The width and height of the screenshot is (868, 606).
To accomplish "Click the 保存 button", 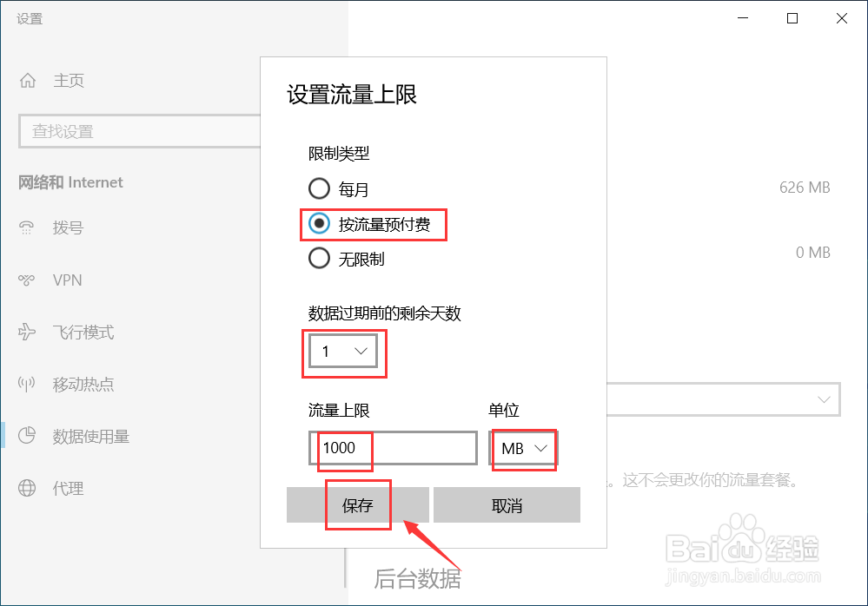I will coord(358,504).
